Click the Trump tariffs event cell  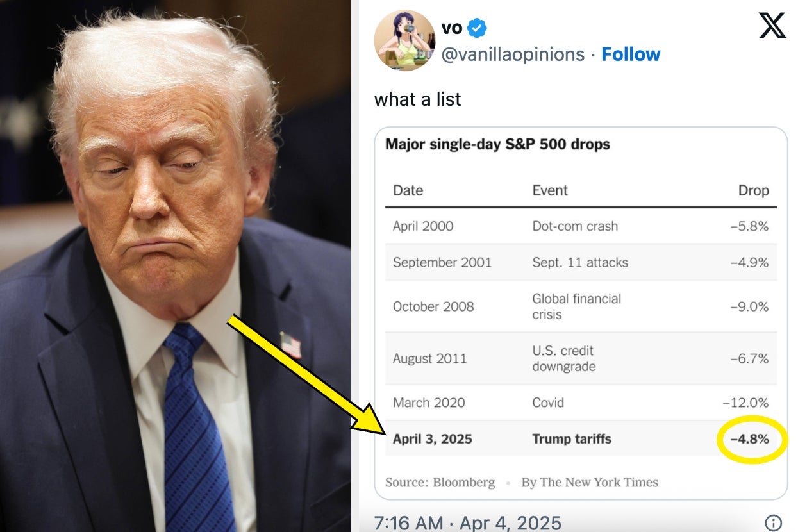point(572,439)
